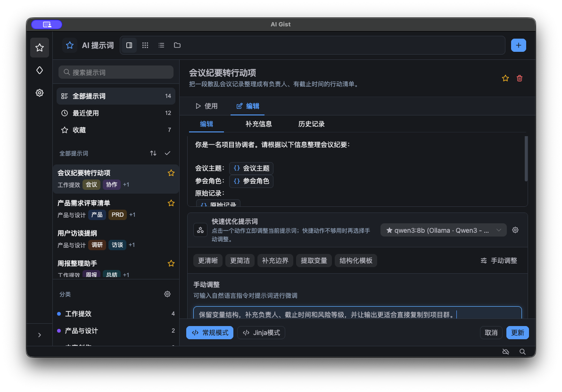This screenshot has width=562, height=392.
Task: Select 收藏 filter
Action: point(116,130)
